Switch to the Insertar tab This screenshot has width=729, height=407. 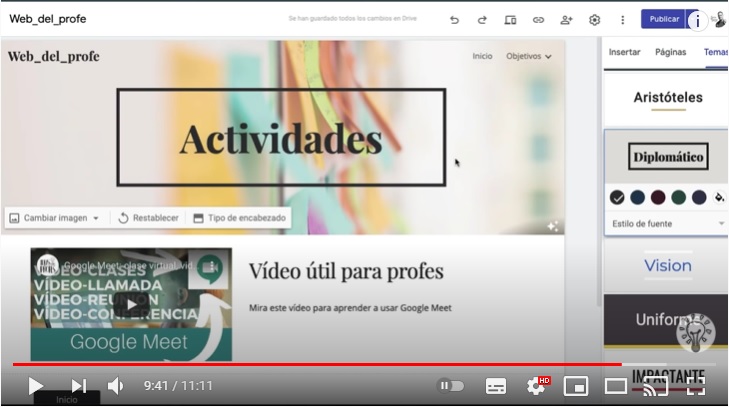(624, 52)
